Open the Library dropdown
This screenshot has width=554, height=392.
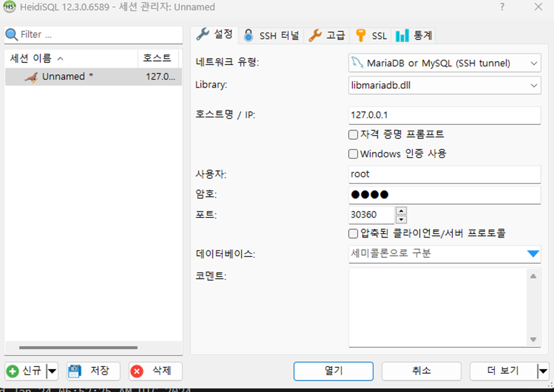[445, 85]
